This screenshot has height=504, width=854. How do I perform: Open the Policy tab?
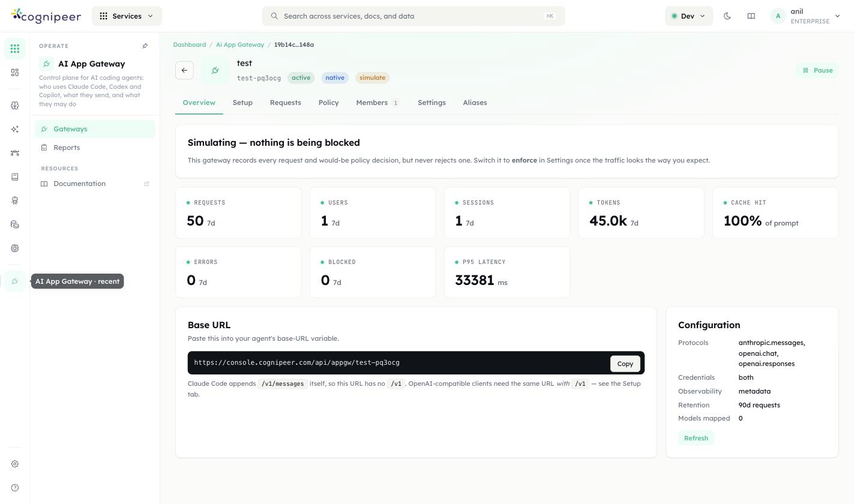coord(328,103)
